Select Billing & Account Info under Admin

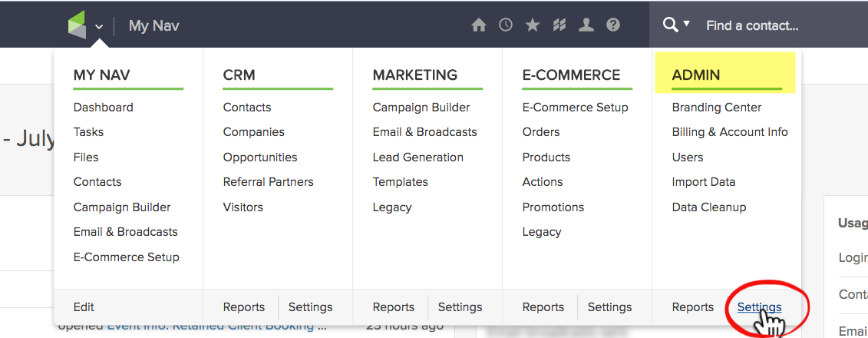click(x=730, y=132)
